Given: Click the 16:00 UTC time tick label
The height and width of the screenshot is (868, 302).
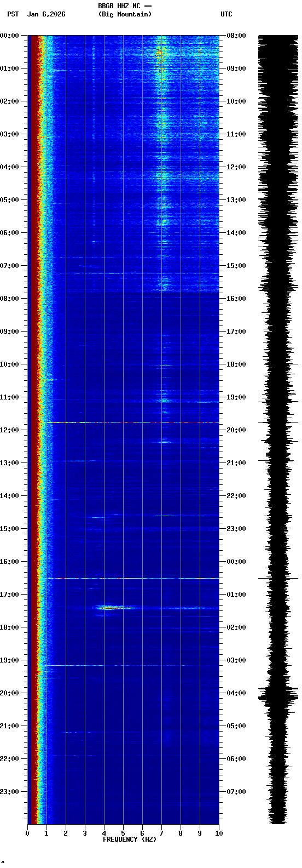Looking at the screenshot, I should [236, 299].
